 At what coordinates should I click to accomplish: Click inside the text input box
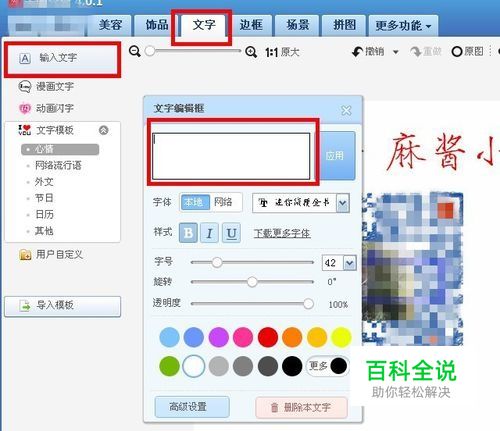tap(231, 156)
